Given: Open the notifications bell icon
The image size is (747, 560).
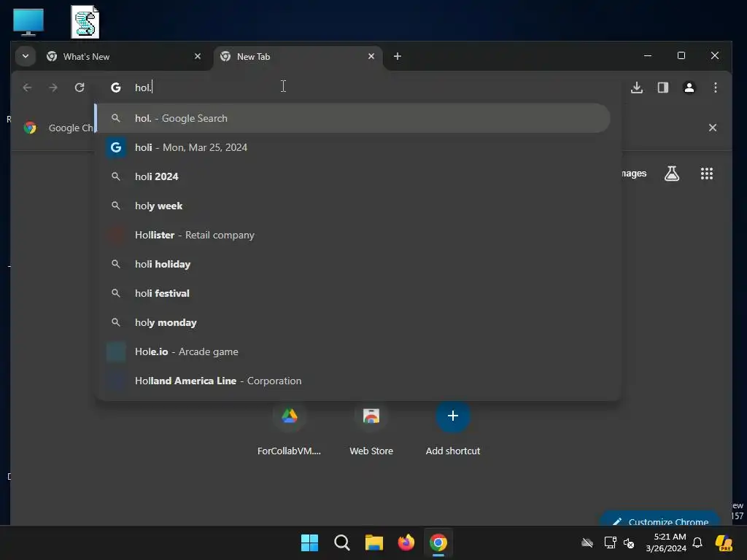Looking at the screenshot, I should [697, 542].
